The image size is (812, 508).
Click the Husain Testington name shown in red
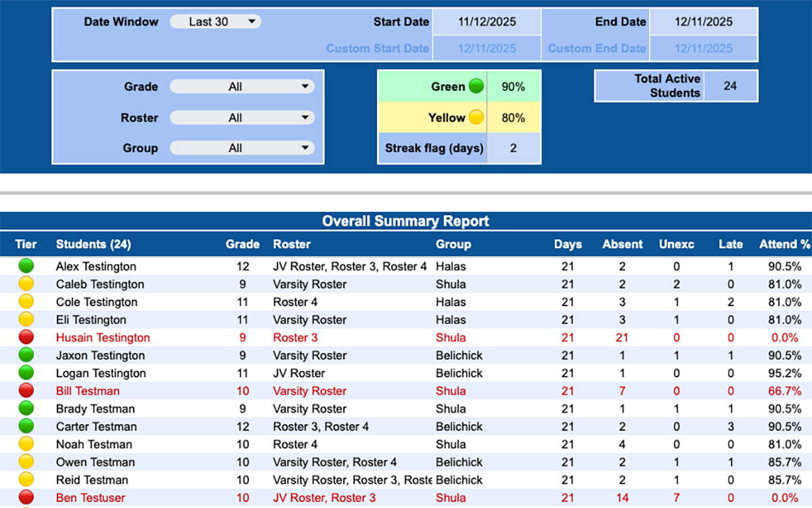click(x=103, y=337)
